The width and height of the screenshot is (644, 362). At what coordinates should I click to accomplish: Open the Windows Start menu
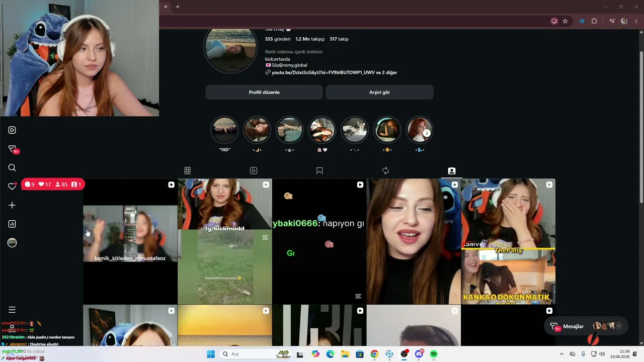pyautogui.click(x=211, y=354)
